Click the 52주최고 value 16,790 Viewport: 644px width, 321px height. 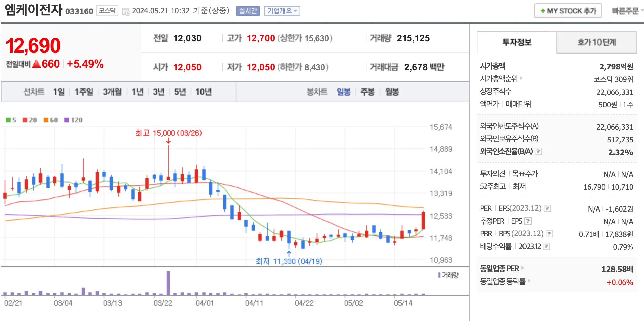click(594, 187)
